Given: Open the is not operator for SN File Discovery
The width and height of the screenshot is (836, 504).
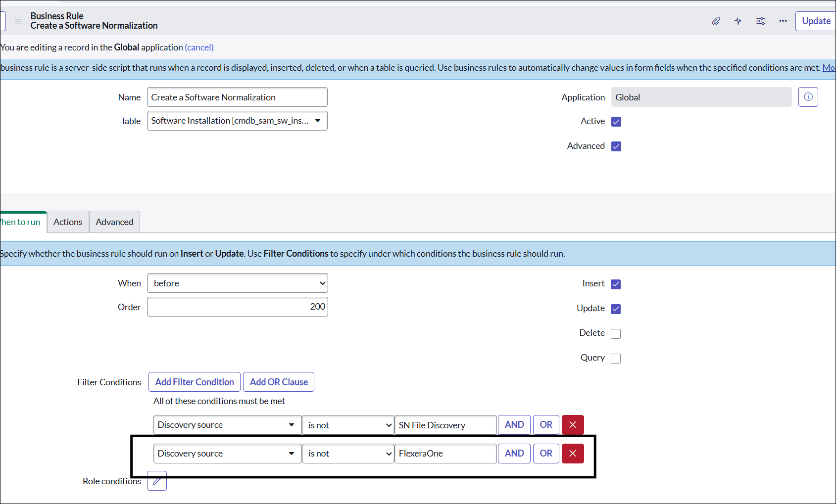Looking at the screenshot, I should click(x=348, y=425).
